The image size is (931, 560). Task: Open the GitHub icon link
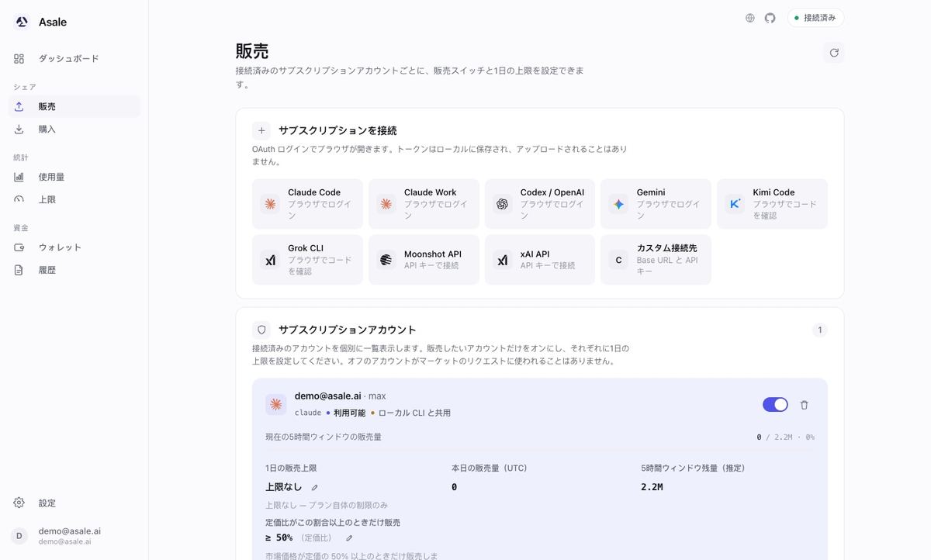(x=770, y=18)
